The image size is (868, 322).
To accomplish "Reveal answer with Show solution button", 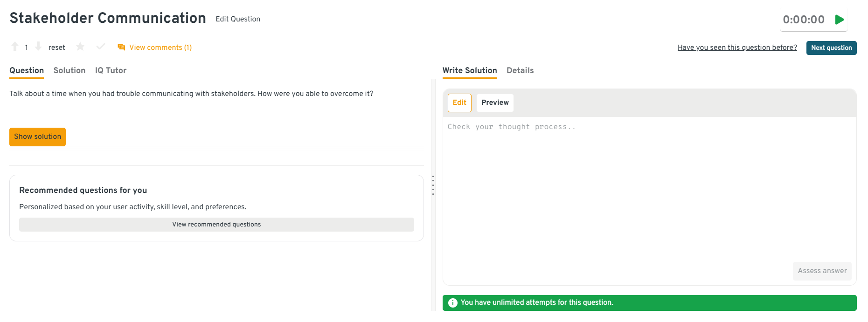I will tap(37, 137).
